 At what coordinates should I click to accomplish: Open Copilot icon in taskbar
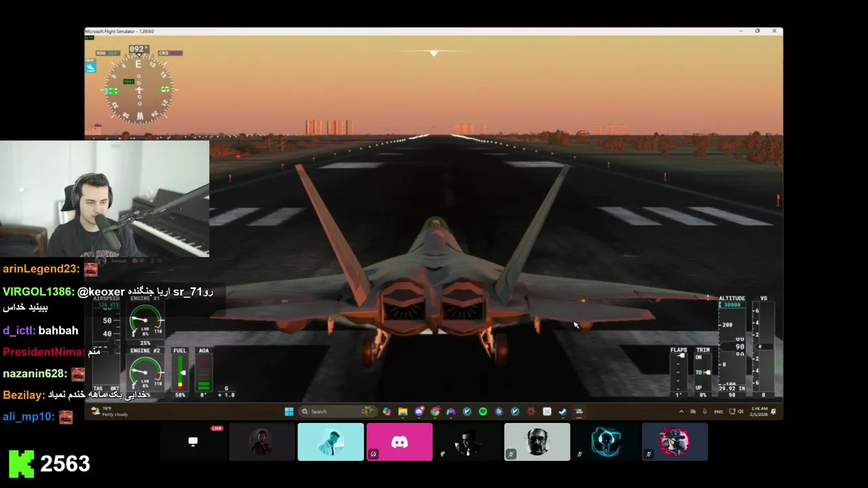tap(387, 411)
